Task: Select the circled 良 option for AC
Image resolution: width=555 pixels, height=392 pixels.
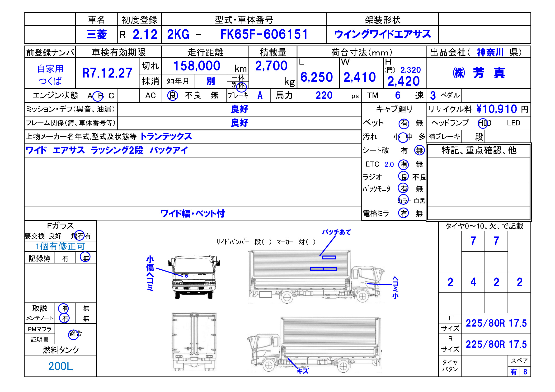Action: (x=172, y=95)
